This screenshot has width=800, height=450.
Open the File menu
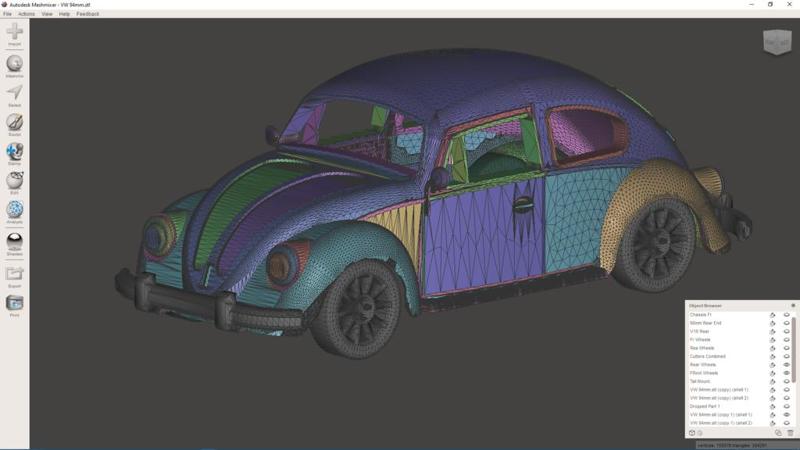click(7, 14)
